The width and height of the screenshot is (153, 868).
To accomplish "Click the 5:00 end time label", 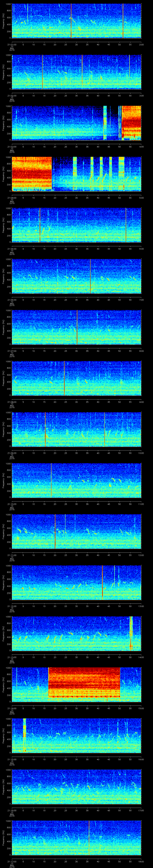I will (x=141, y=198).
